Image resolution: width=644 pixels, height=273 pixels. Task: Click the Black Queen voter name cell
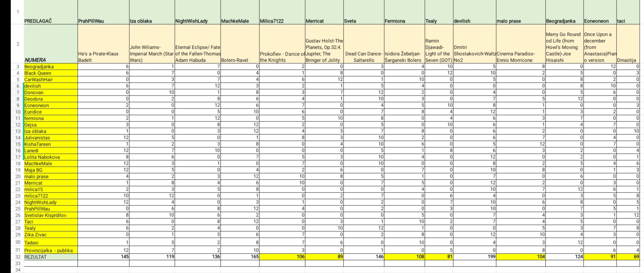coord(51,73)
